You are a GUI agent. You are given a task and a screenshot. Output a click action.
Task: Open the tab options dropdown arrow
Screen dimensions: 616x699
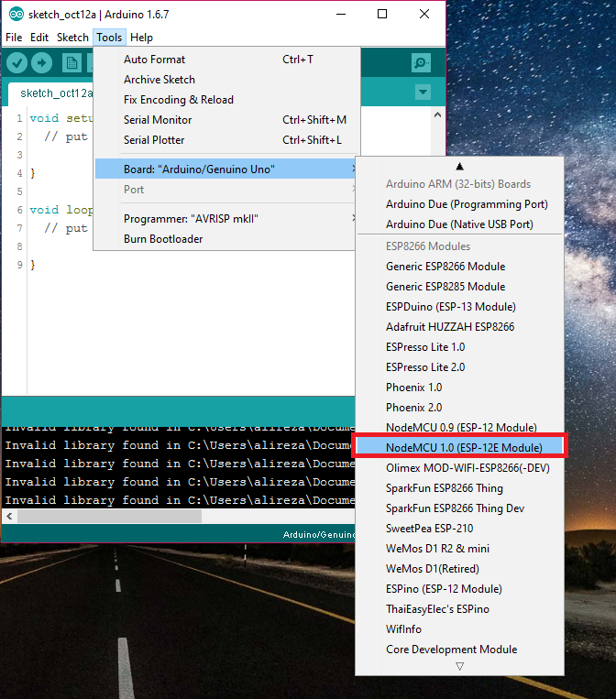423,93
